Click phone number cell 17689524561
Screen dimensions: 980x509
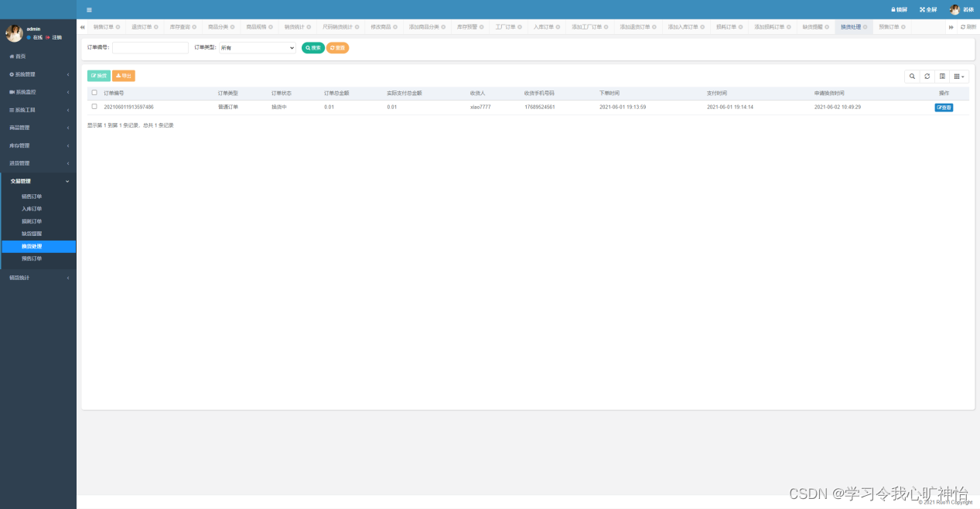coord(540,108)
